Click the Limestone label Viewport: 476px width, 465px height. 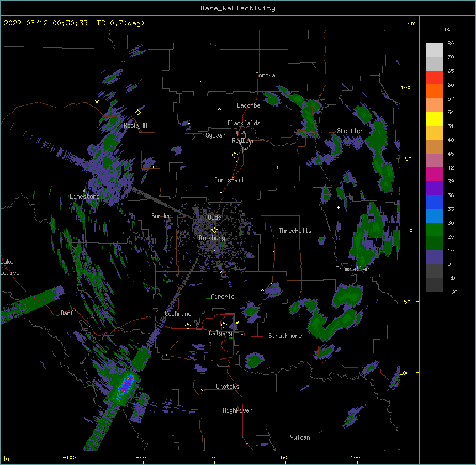click(x=84, y=197)
